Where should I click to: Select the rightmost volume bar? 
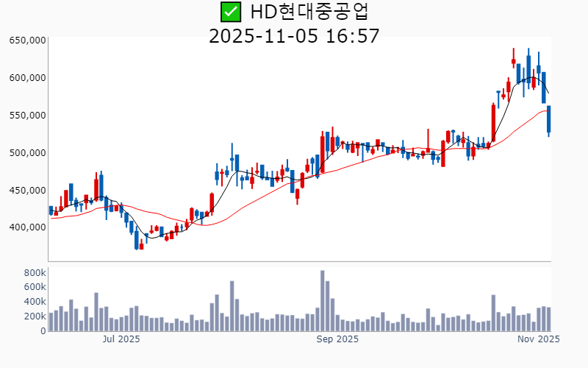[x=548, y=319]
